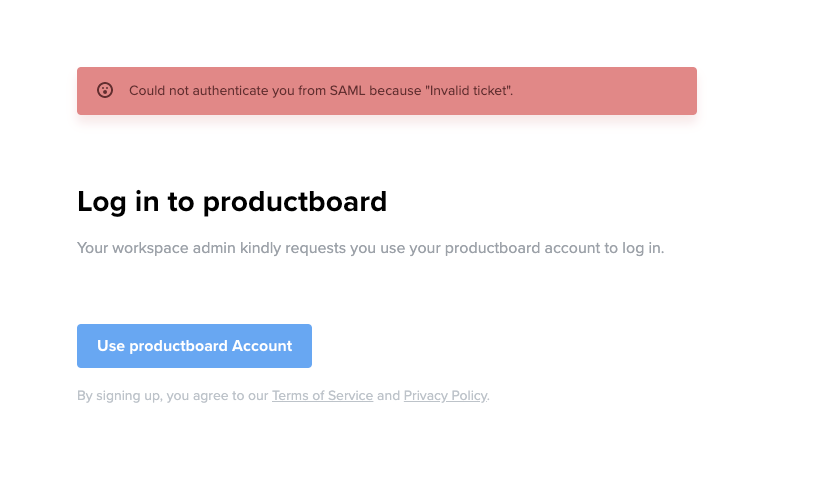Click the "Log in to productboard" heading

pyautogui.click(x=232, y=202)
